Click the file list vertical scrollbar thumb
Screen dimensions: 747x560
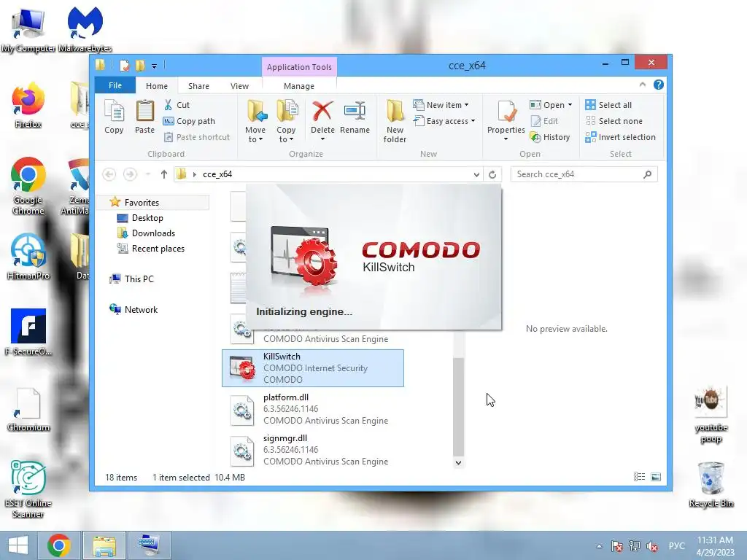[x=458, y=406]
